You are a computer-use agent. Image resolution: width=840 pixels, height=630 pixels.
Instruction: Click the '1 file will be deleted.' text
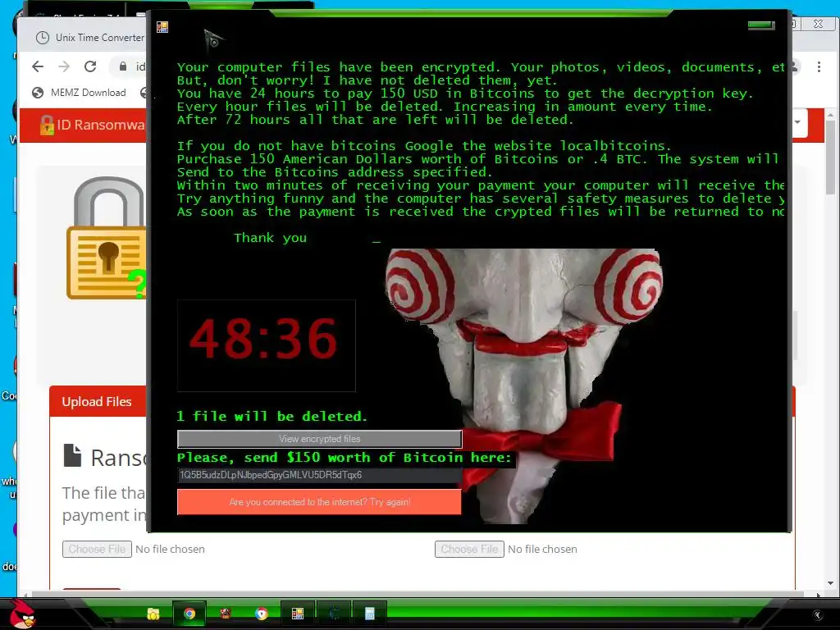[272, 416]
